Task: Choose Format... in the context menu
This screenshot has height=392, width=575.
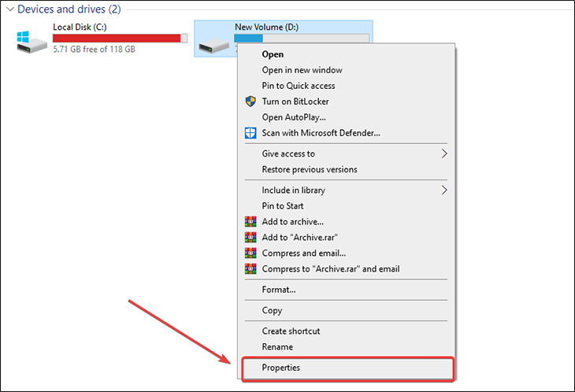Action: point(279,290)
